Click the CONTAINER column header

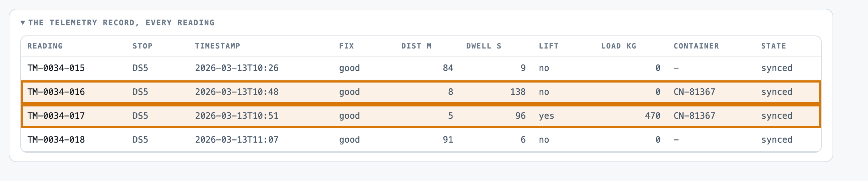pos(696,46)
